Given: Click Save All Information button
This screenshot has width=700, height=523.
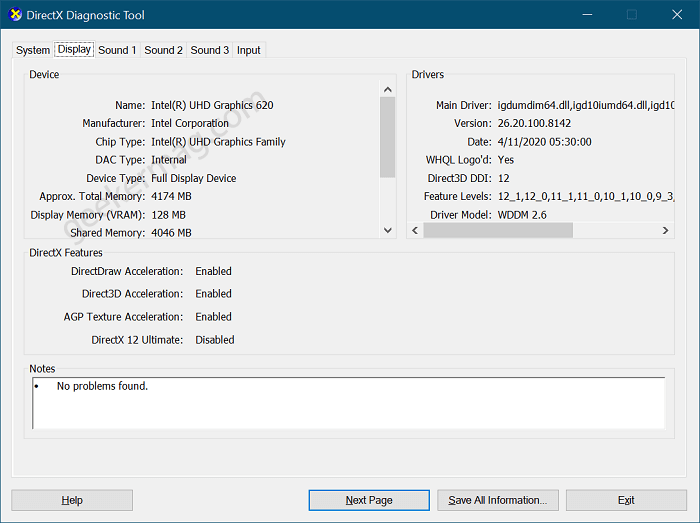Looking at the screenshot, I should (x=498, y=500).
